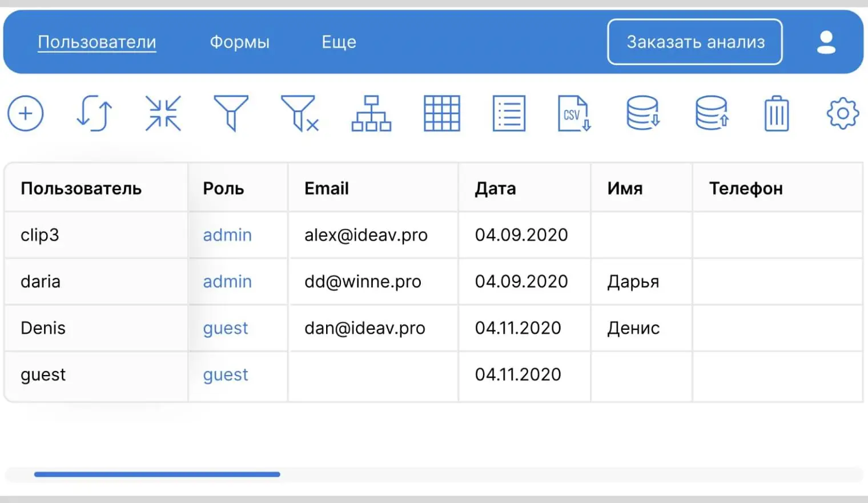The width and height of the screenshot is (868, 503).
Task: Clear filters with funnel-x icon
Action: (x=300, y=113)
